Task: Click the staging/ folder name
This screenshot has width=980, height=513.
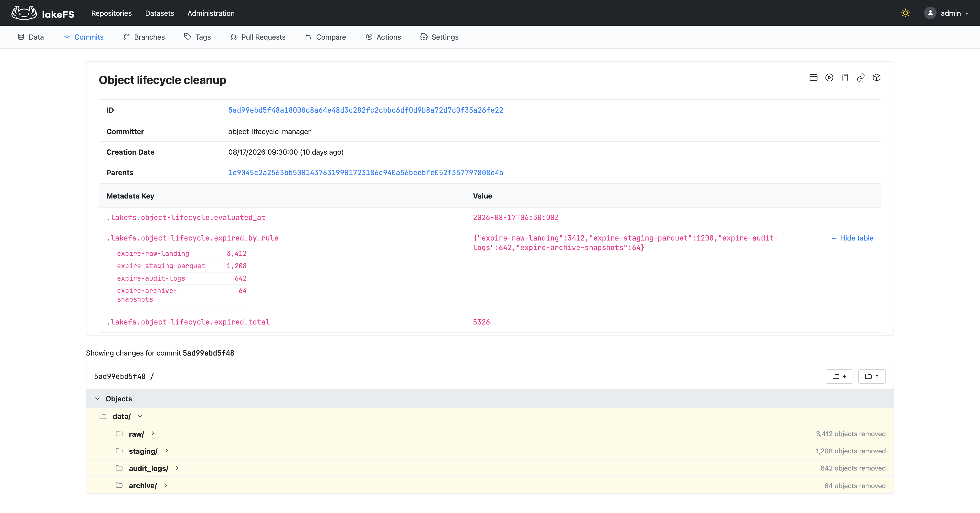Action: pyautogui.click(x=143, y=451)
